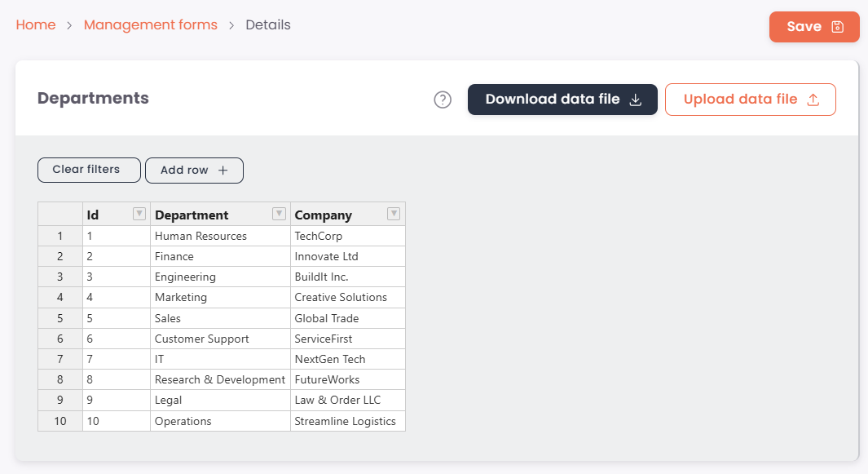
Task: Select the Customer Support cell
Action: click(x=220, y=339)
